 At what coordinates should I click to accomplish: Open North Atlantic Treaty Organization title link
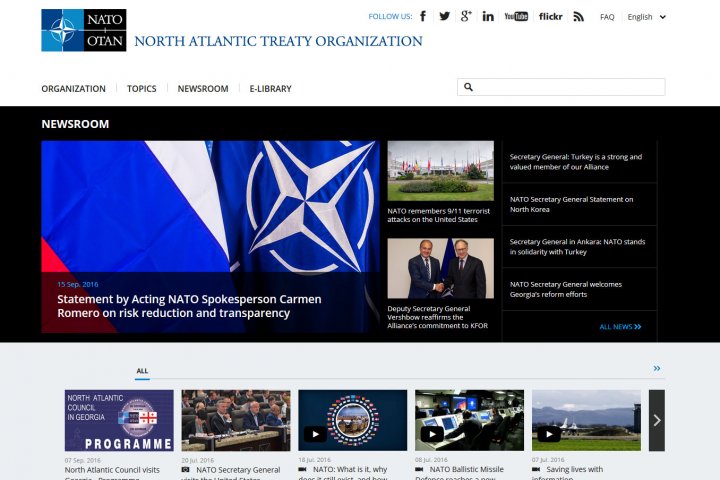(278, 41)
